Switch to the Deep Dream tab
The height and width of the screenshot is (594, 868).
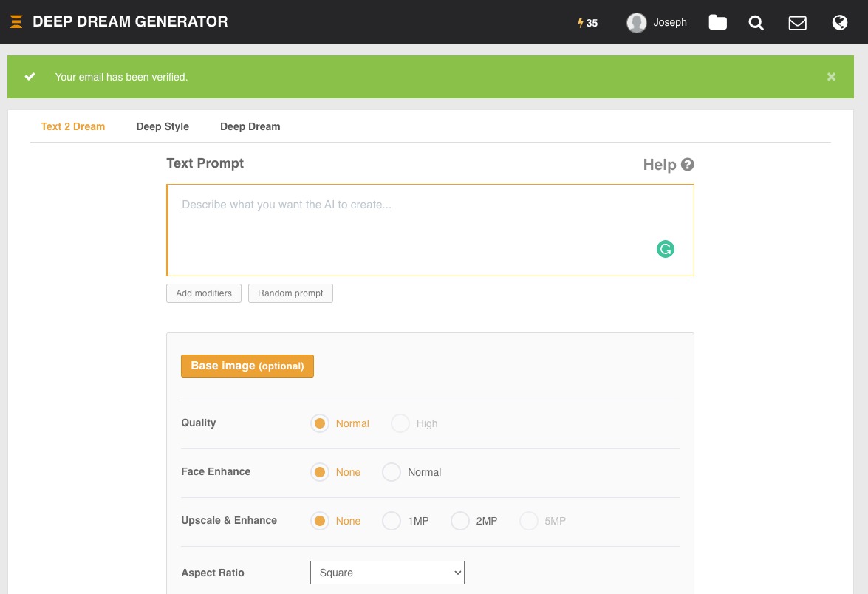(250, 126)
